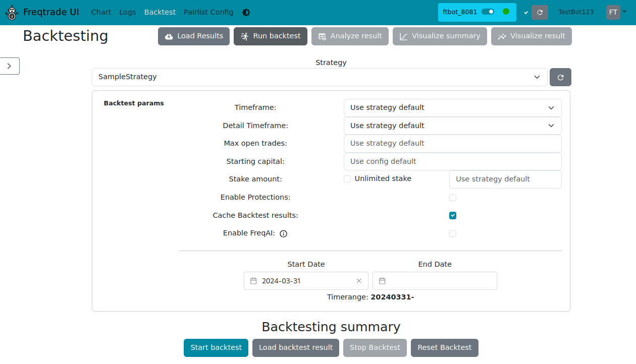This screenshot has height=364, width=636.
Task: Open the End Date calendar icon
Action: (382, 281)
